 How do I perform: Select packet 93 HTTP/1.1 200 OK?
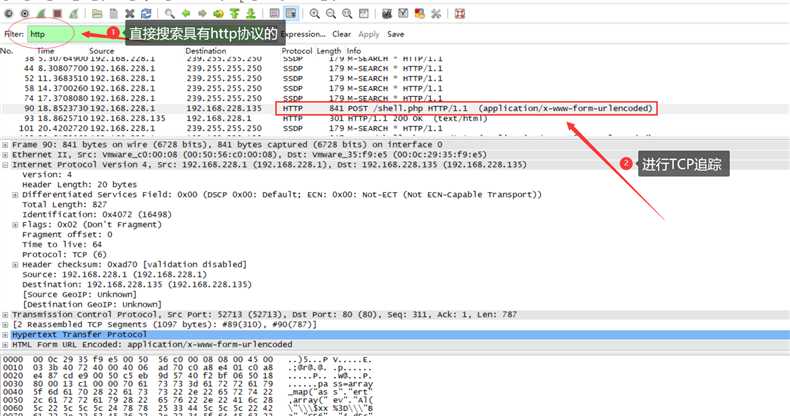pyautogui.click(x=395, y=118)
